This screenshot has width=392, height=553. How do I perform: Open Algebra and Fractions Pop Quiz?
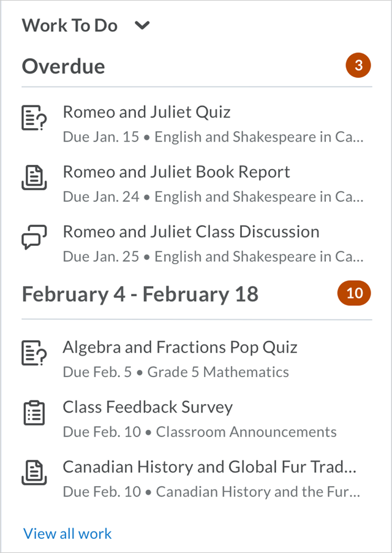click(x=180, y=347)
